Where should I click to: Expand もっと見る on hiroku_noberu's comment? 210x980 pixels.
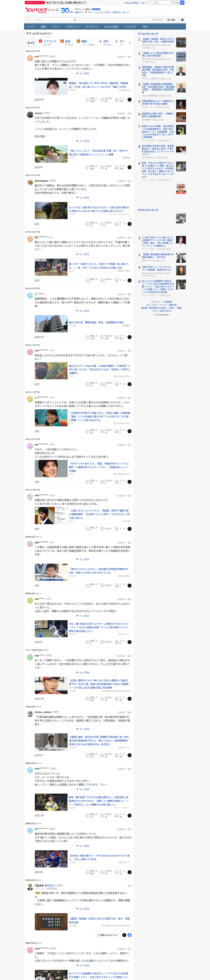click(x=83, y=729)
